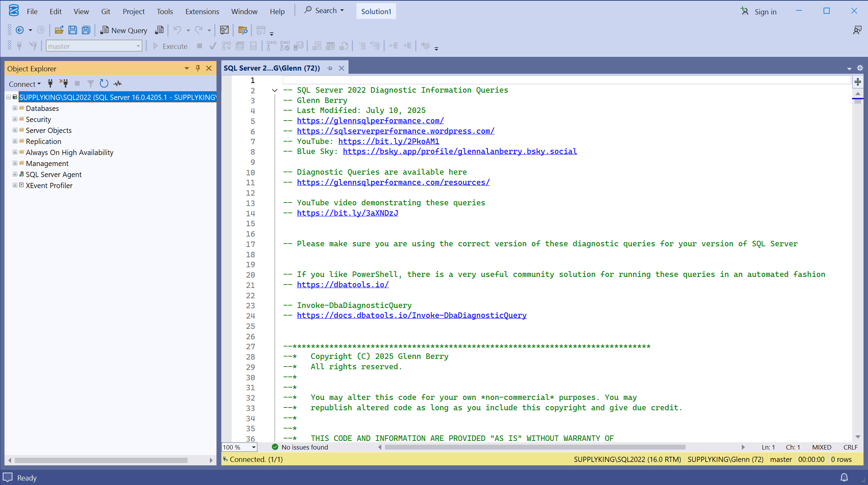
Task: Open the Tools menu
Action: pyautogui.click(x=164, y=11)
